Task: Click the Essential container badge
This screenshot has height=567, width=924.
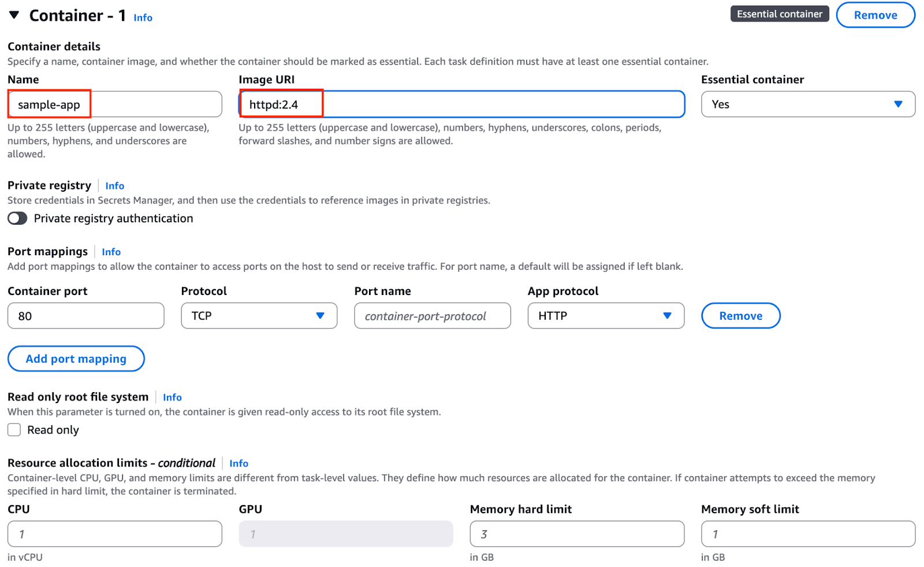Action: click(779, 14)
